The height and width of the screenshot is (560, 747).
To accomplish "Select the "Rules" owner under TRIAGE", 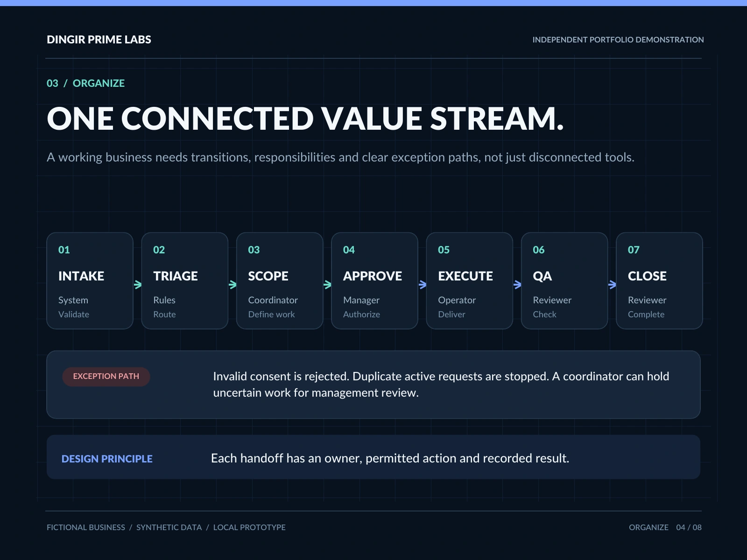I will click(x=164, y=300).
